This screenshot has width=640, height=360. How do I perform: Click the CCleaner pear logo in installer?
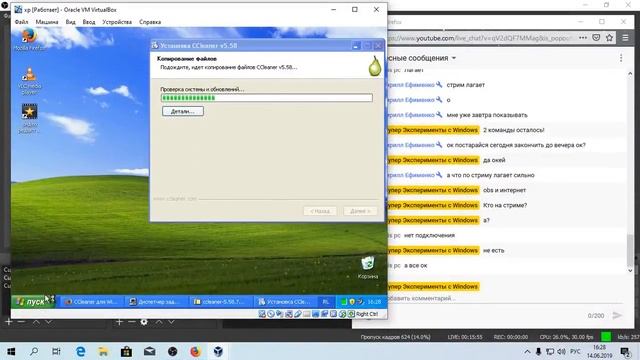(x=374, y=66)
